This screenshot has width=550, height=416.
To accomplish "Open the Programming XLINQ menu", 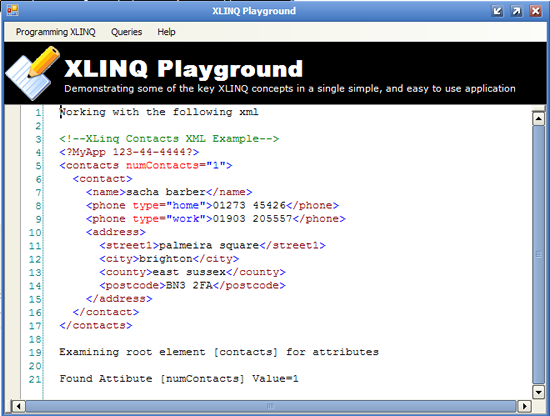I will pos(55,32).
